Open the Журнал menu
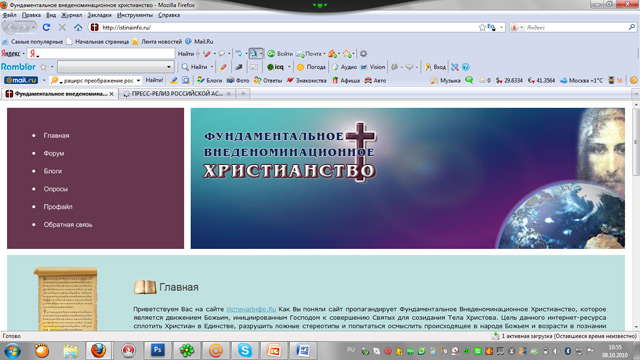This screenshot has width=640, height=360. click(x=71, y=15)
